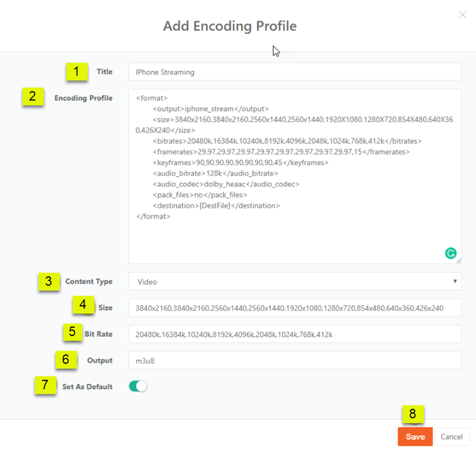The image size is (476, 452).
Task: Click the yellow number 5 marker
Action: tap(72, 332)
